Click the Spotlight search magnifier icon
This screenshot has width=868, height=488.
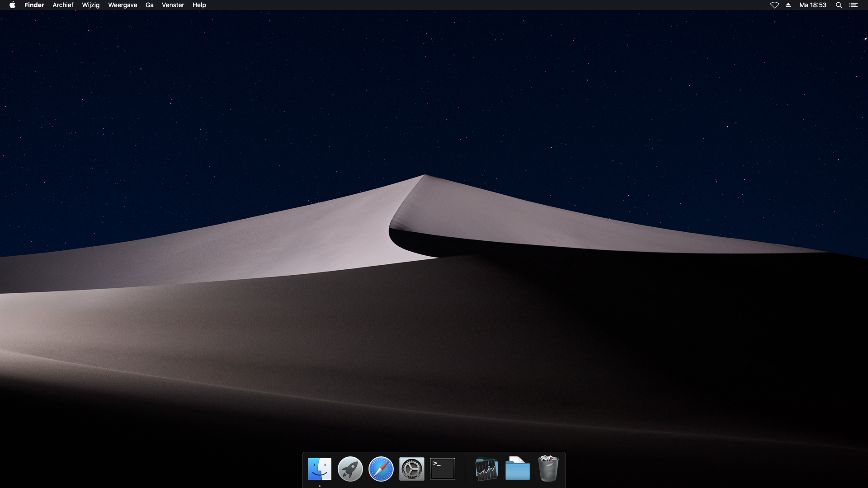[x=839, y=5]
